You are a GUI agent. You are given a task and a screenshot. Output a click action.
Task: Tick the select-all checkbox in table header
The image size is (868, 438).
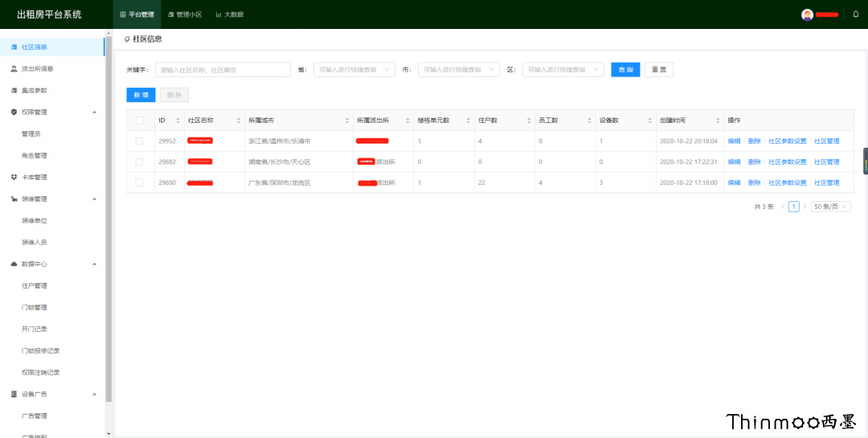(x=139, y=121)
